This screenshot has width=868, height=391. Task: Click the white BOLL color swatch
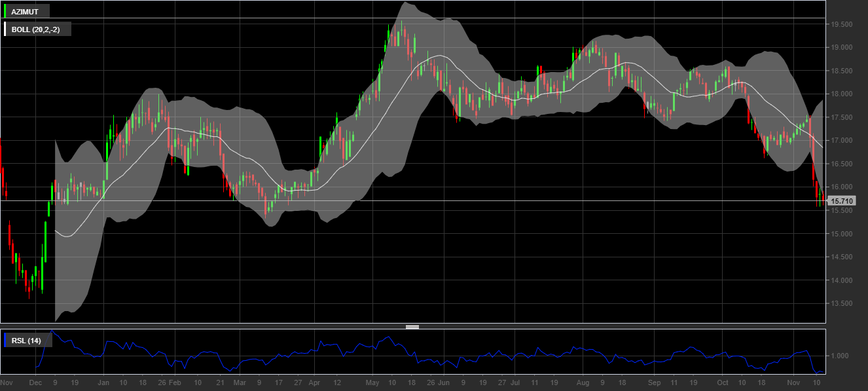(6, 29)
